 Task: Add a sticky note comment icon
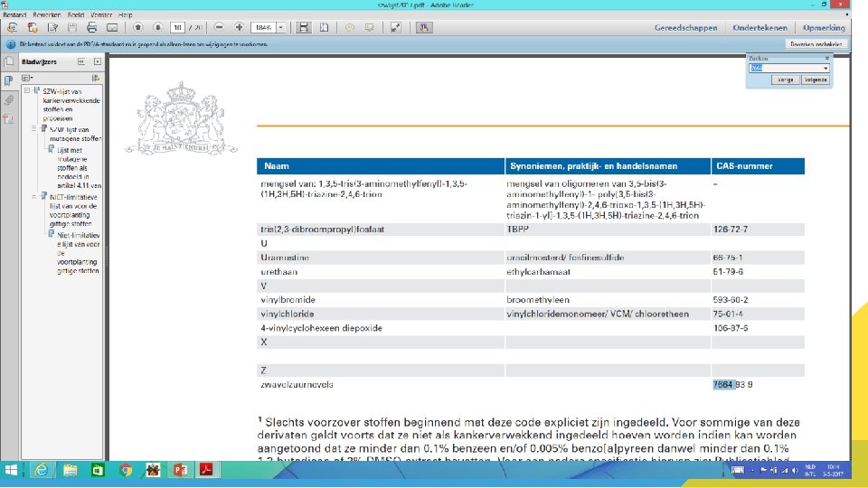349,28
